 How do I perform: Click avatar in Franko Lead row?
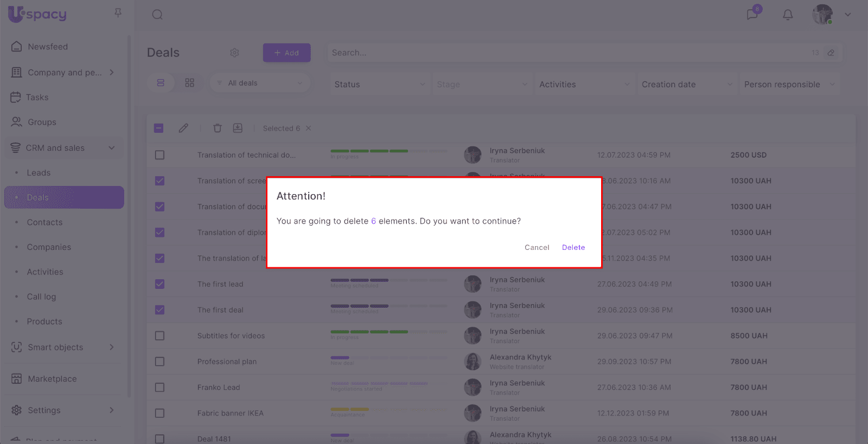point(473,387)
